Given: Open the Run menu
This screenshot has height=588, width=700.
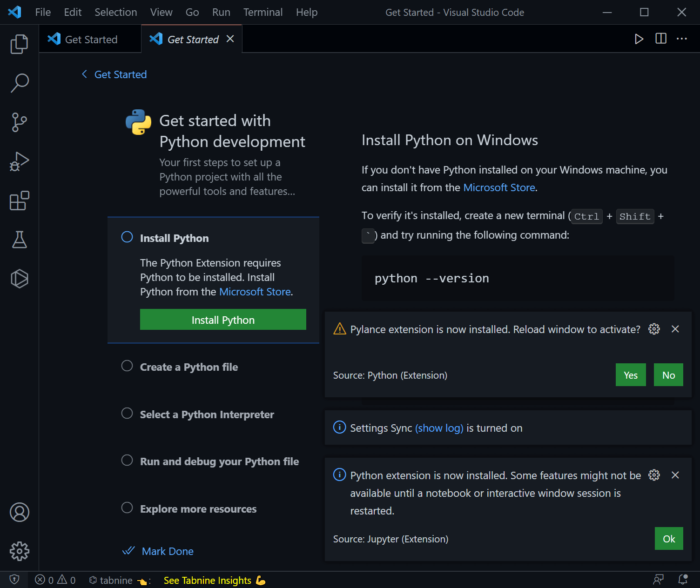Looking at the screenshot, I should click(221, 12).
